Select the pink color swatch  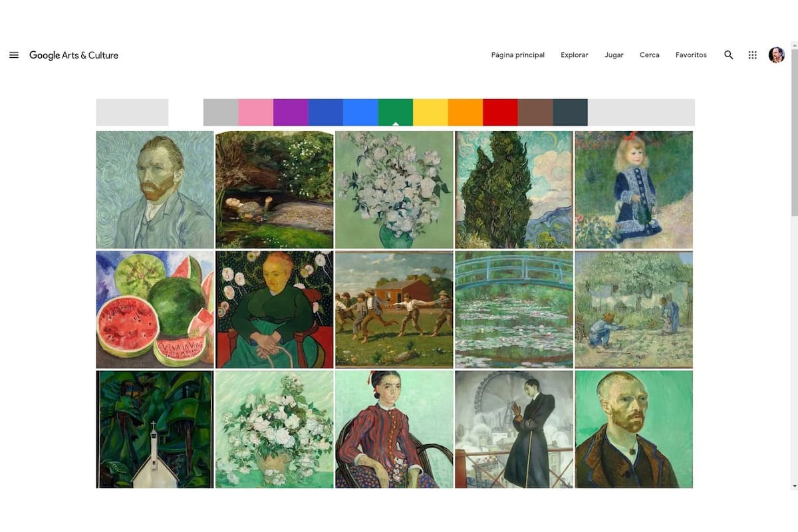[256, 112]
